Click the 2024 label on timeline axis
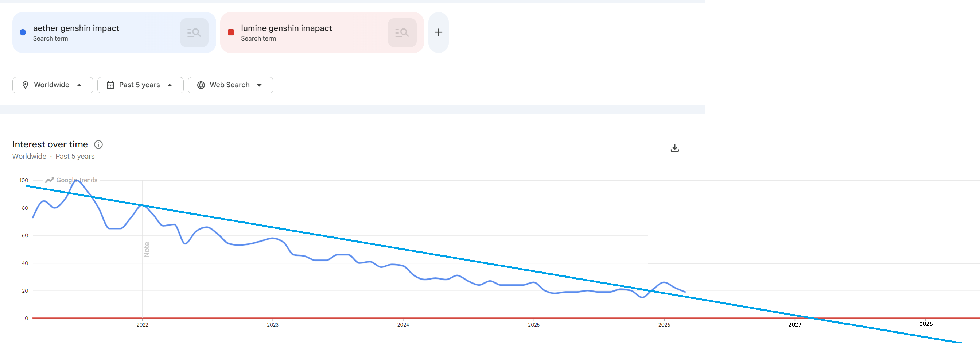 click(x=403, y=325)
